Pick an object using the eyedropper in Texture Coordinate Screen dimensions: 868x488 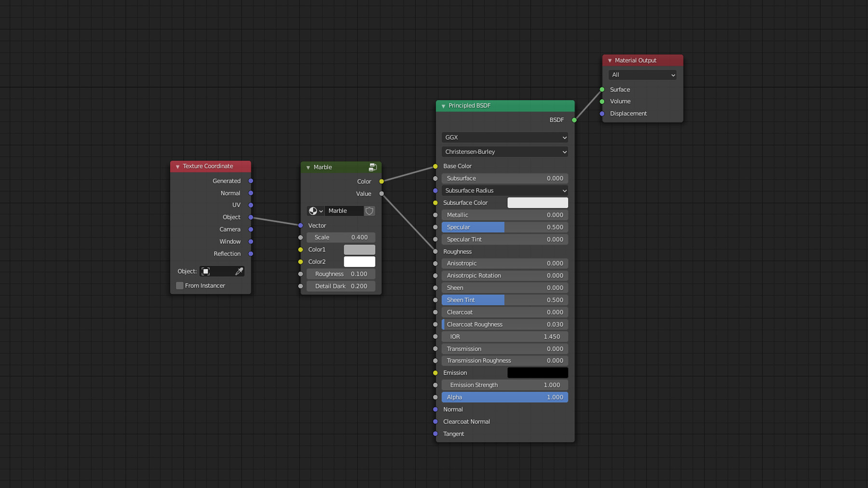pyautogui.click(x=239, y=271)
